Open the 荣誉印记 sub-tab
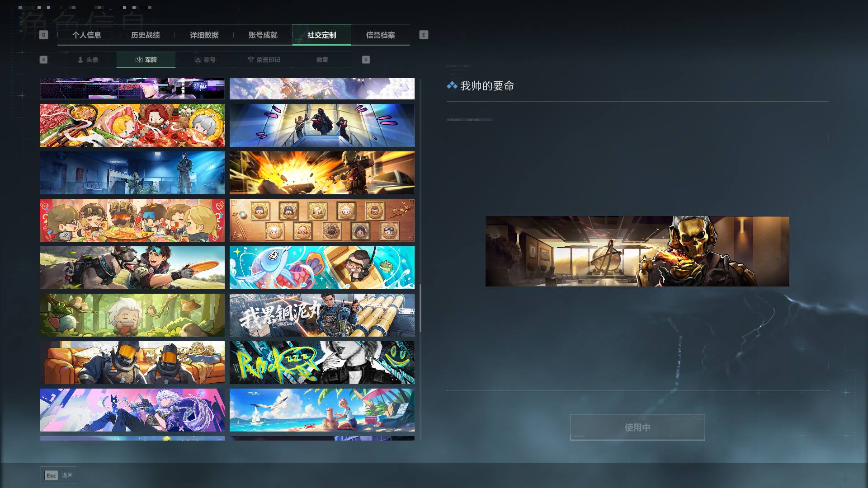868x488 pixels. pos(264,60)
